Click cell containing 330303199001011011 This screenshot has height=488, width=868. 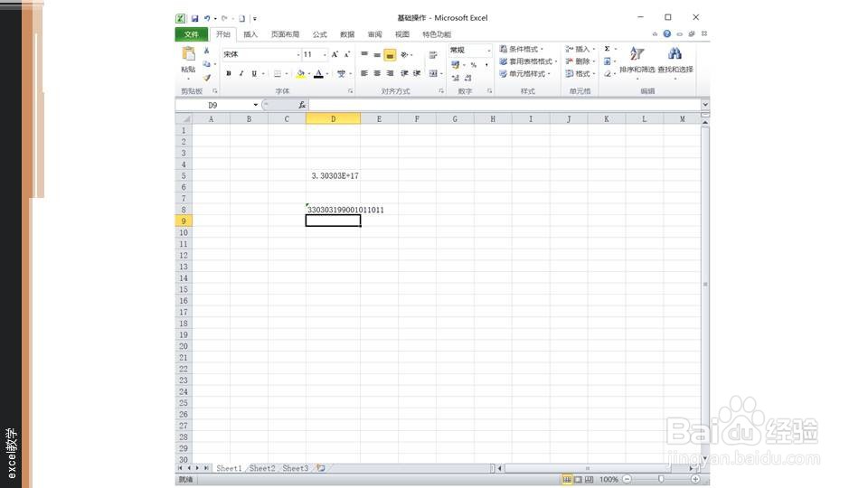click(x=334, y=210)
